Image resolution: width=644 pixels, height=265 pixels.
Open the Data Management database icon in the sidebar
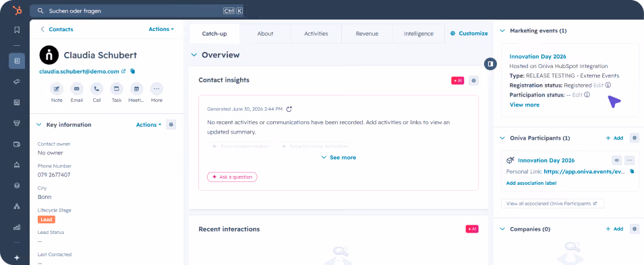pos(17,185)
